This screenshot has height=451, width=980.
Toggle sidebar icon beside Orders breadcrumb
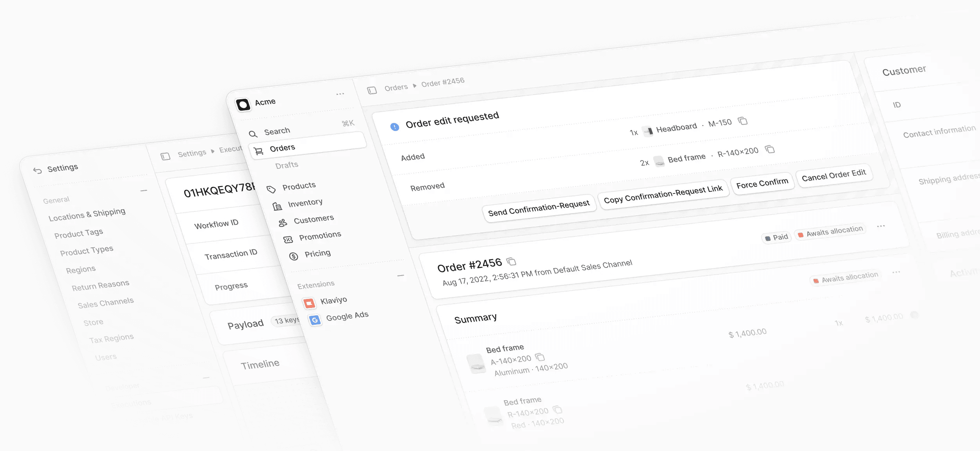[x=372, y=90]
